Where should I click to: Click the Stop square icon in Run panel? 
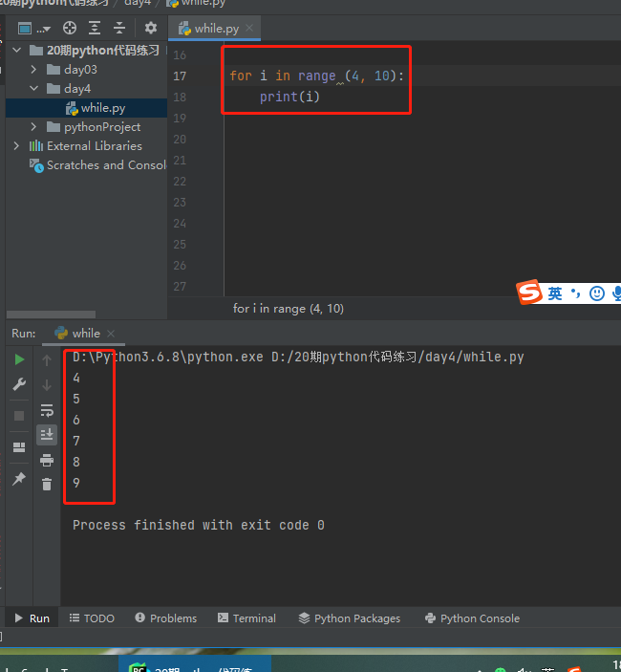tap(19, 416)
